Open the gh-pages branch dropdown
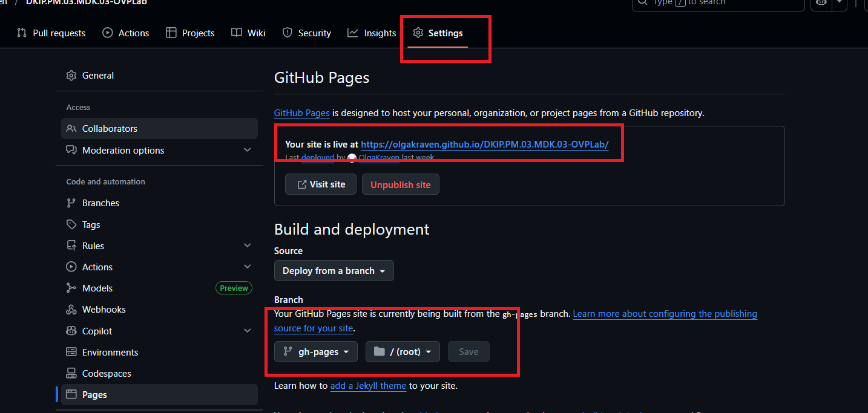Viewport: 868px width, 413px height. click(x=316, y=352)
